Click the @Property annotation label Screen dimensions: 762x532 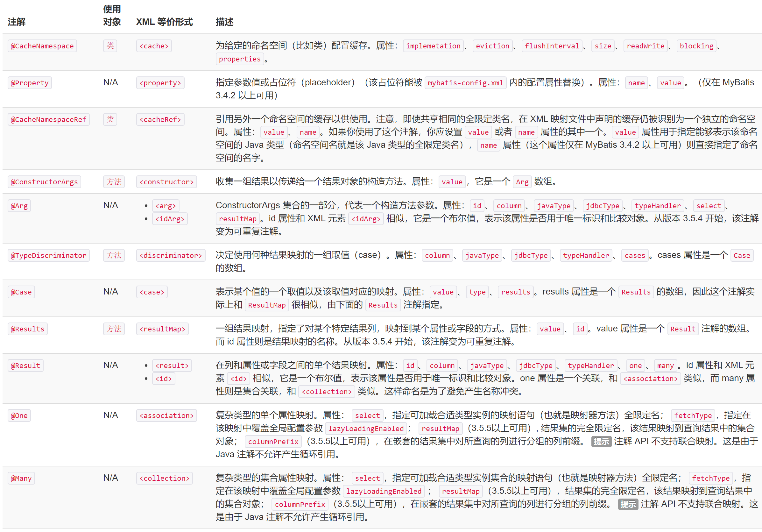click(30, 83)
